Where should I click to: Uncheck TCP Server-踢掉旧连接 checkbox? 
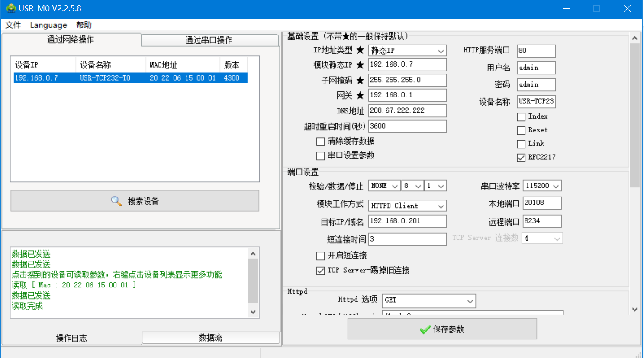(320, 271)
